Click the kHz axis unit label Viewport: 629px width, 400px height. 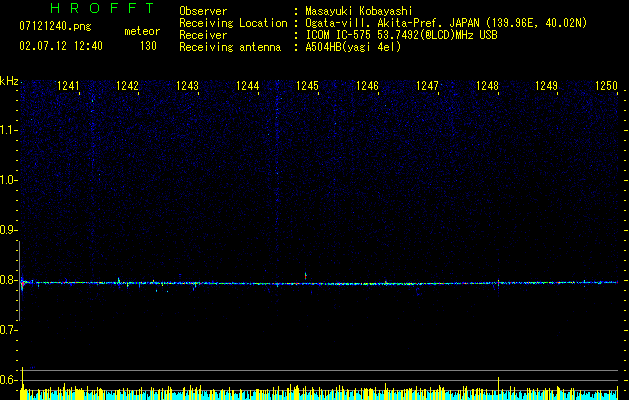click(x=9, y=81)
